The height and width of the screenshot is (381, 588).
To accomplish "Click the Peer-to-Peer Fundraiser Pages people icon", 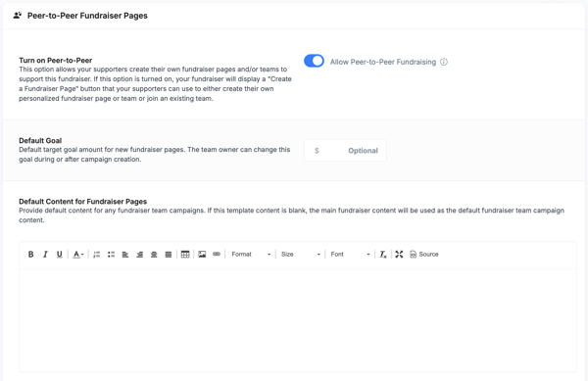I will tap(18, 16).
